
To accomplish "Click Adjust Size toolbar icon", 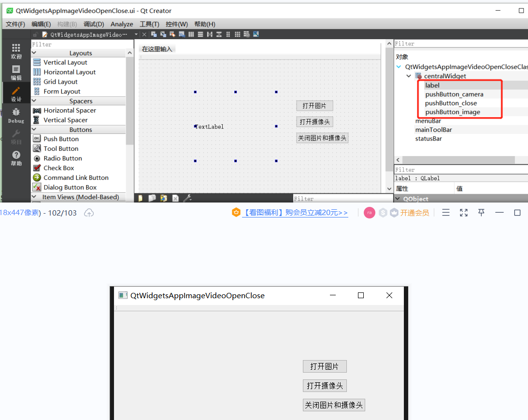I will point(256,34).
